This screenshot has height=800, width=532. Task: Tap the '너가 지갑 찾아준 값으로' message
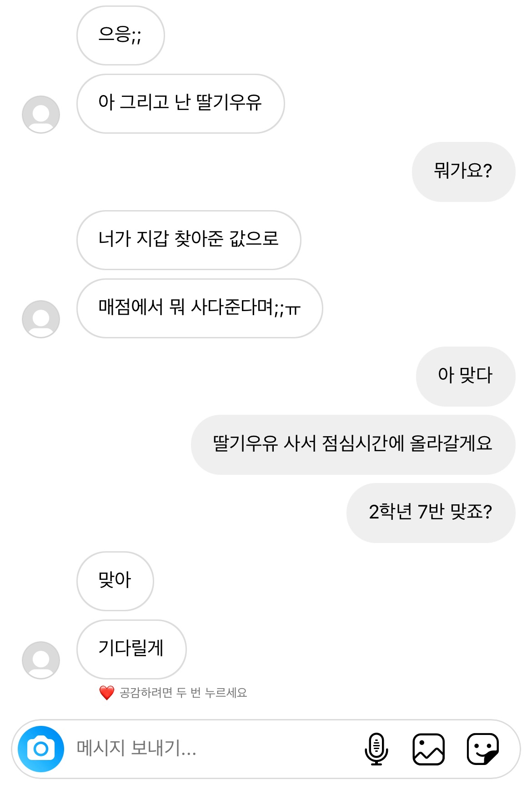pos(189,240)
